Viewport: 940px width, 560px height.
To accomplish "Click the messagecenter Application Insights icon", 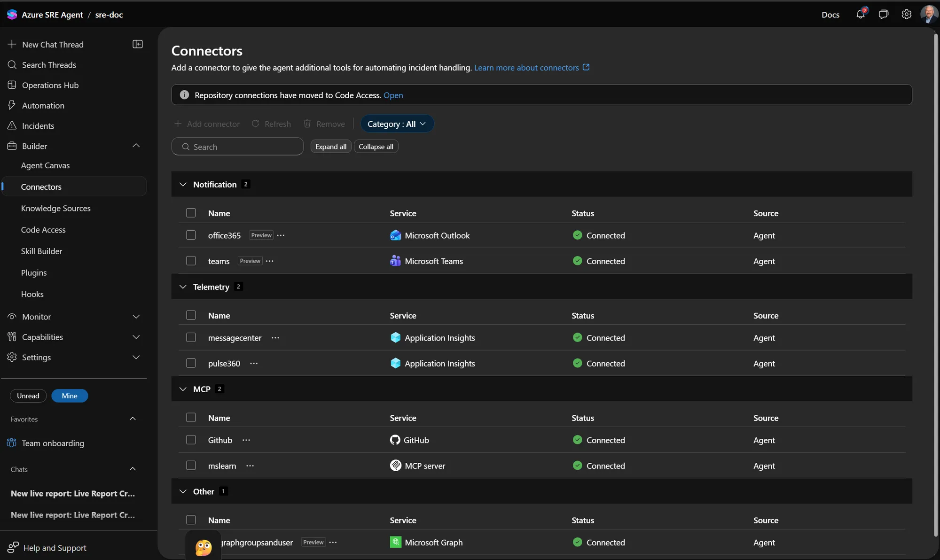I will point(395,338).
